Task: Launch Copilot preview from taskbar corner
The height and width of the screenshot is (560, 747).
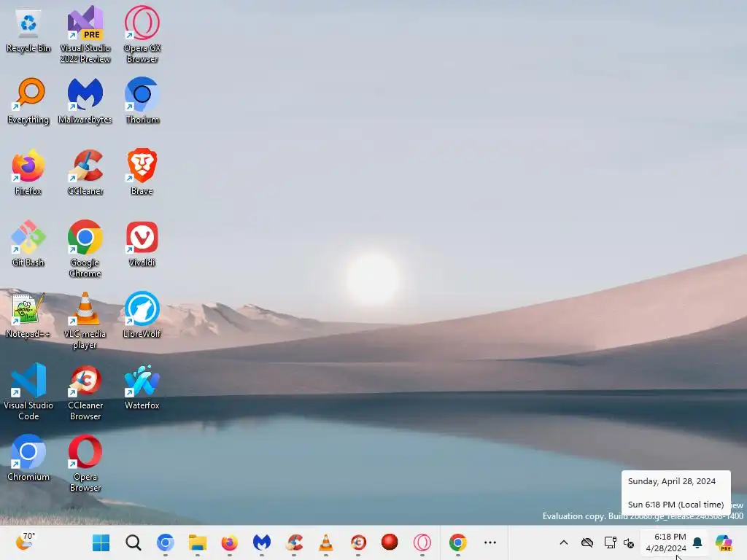Action: (x=724, y=542)
